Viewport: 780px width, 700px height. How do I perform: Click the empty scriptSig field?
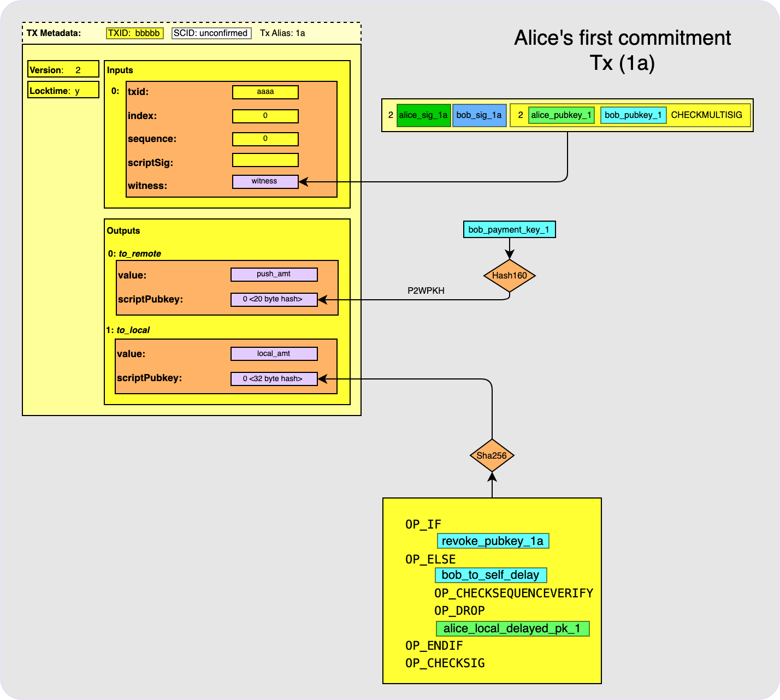[x=265, y=160]
